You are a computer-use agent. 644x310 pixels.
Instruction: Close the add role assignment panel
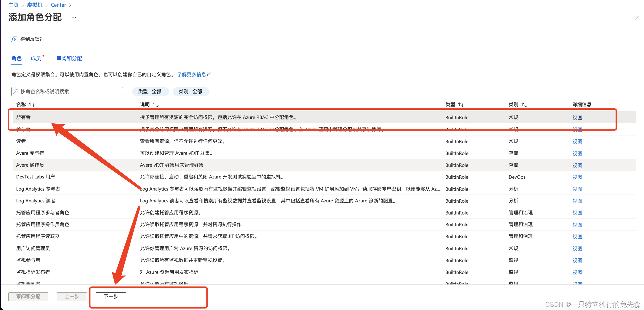[637, 17]
